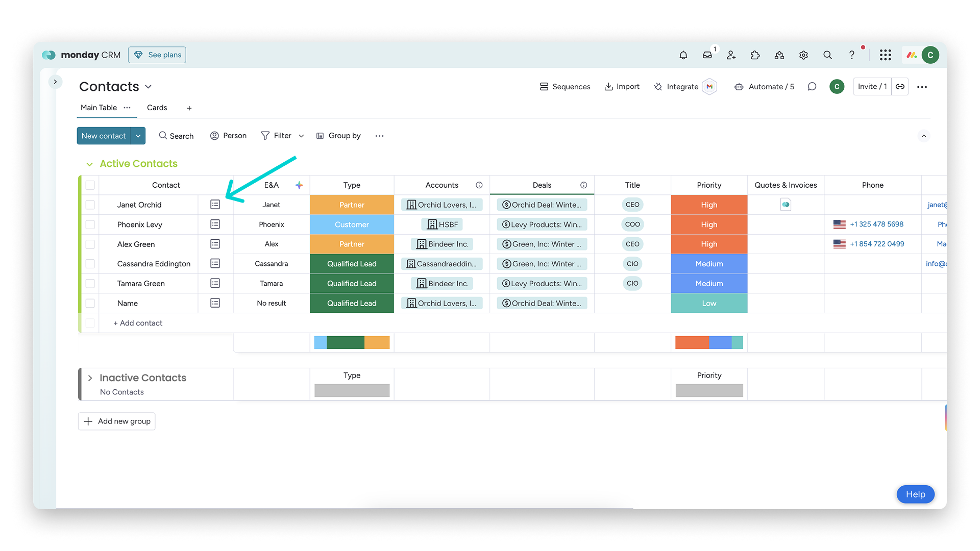Viewport: 980px width, 551px height.
Task: Click the Gmail integration icon
Action: coord(709,87)
